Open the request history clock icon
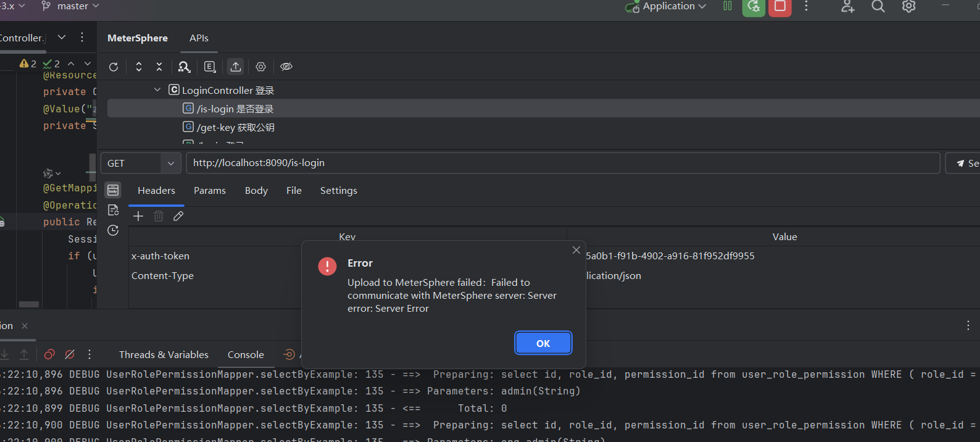Screen dimensions: 980x442 (113, 230)
